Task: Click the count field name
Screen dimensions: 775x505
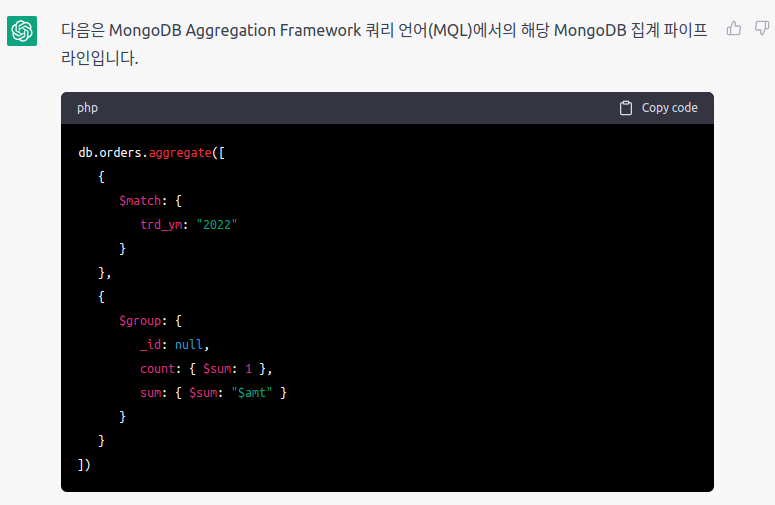Action: point(157,369)
